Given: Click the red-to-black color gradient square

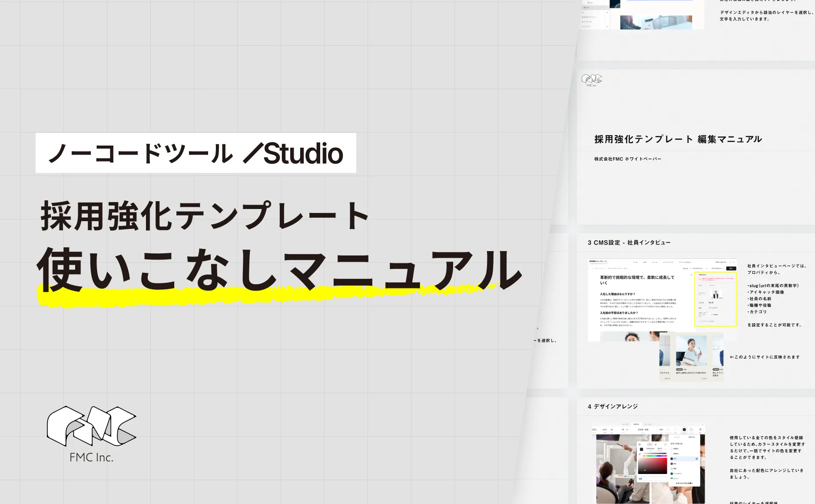Looking at the screenshot, I should tap(652, 465).
